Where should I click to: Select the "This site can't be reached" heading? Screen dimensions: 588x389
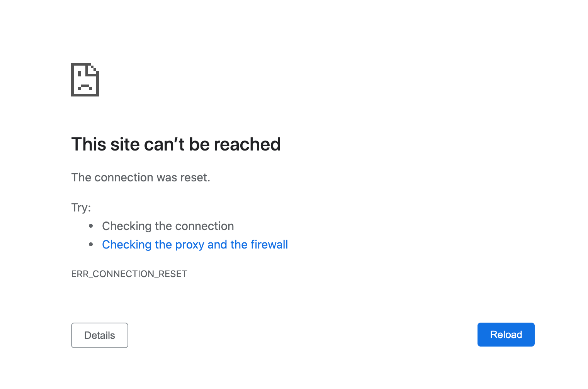click(x=176, y=144)
